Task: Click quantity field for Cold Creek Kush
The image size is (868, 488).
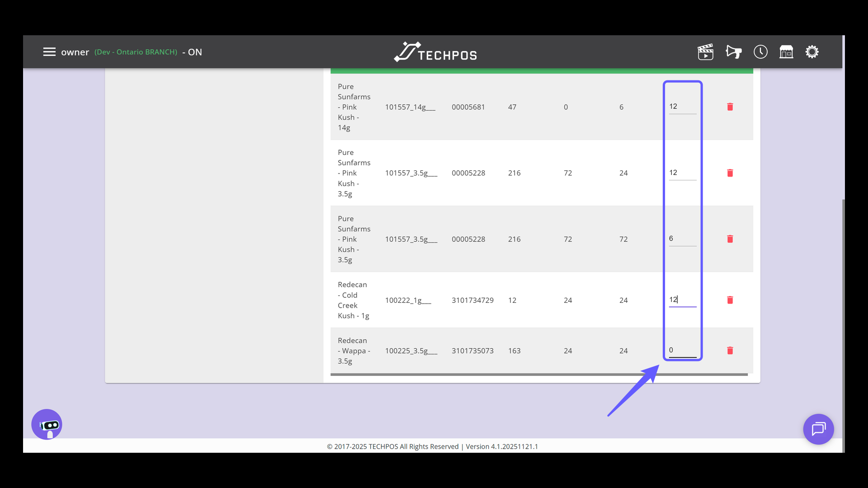Action: (682, 300)
